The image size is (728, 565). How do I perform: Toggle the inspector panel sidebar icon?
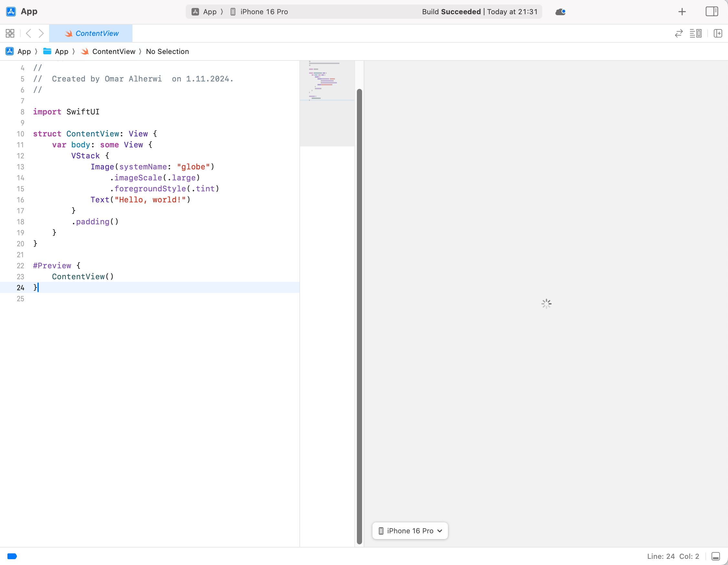click(x=712, y=12)
